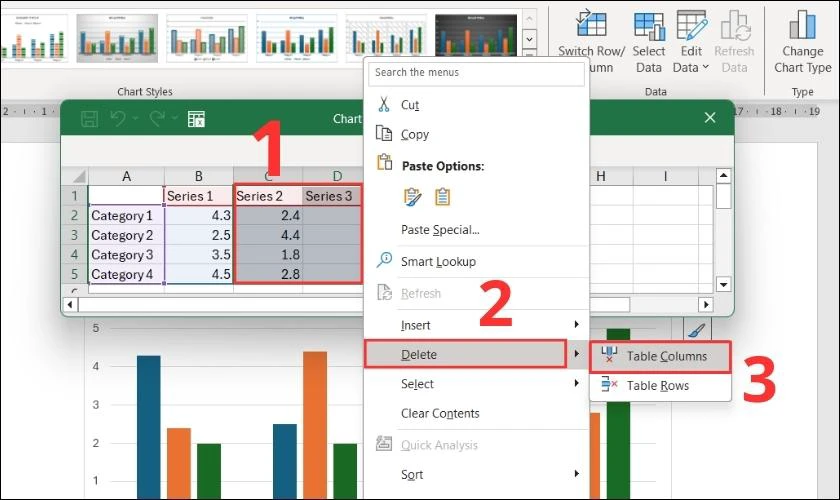Close the chart data window
The height and width of the screenshot is (500, 840).
pyautogui.click(x=710, y=117)
